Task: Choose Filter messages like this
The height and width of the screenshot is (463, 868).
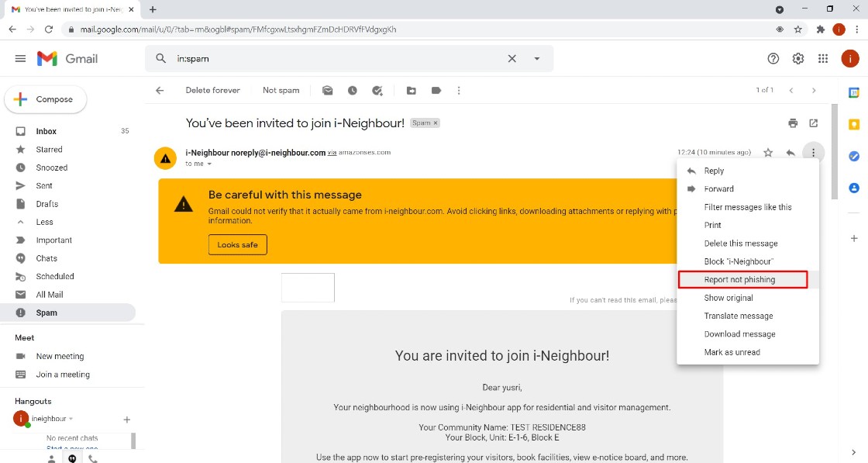Action: point(748,207)
